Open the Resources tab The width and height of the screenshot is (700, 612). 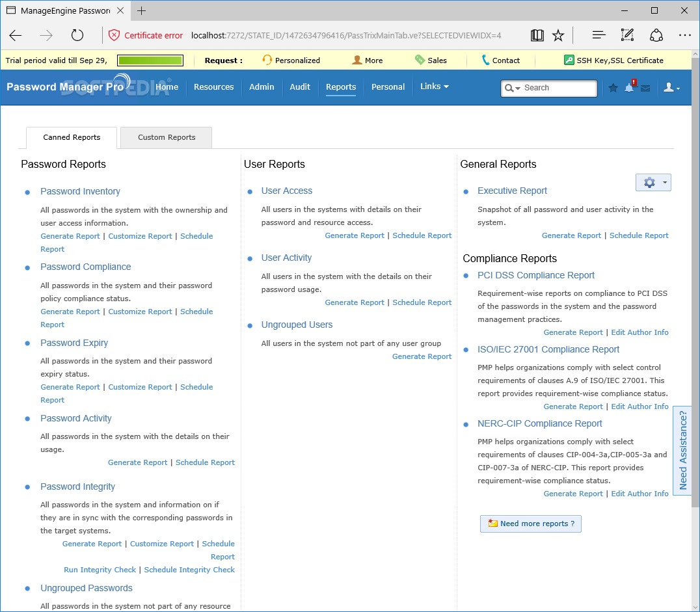[213, 87]
